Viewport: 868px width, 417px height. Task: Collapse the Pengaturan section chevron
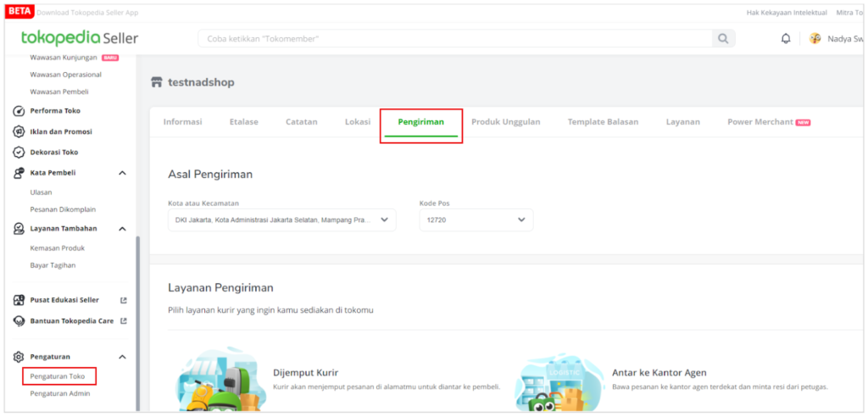click(x=122, y=357)
